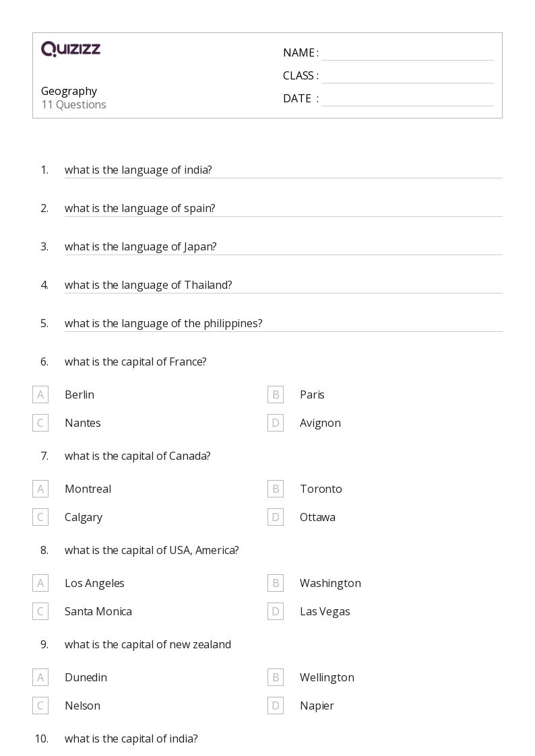Mark option C box for Nantes
This screenshot has width=535, height=756.
pyautogui.click(x=40, y=423)
